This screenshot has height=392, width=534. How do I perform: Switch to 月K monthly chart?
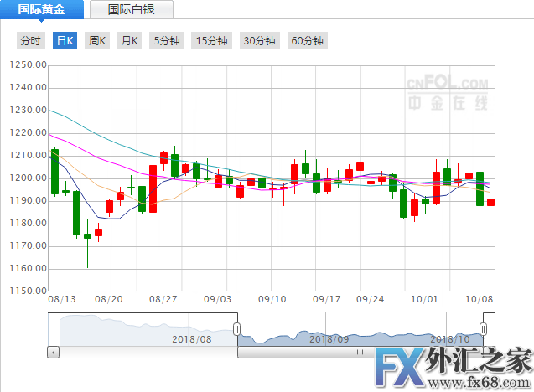129,40
